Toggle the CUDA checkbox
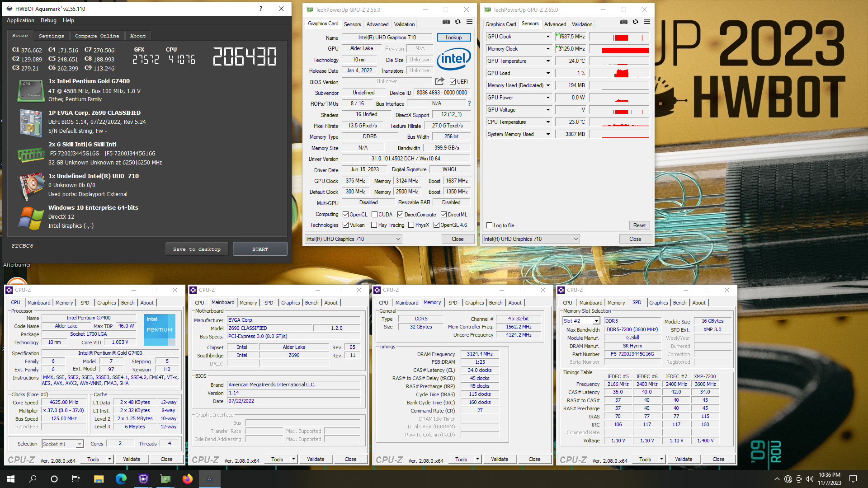This screenshot has width=868, height=488. 374,215
